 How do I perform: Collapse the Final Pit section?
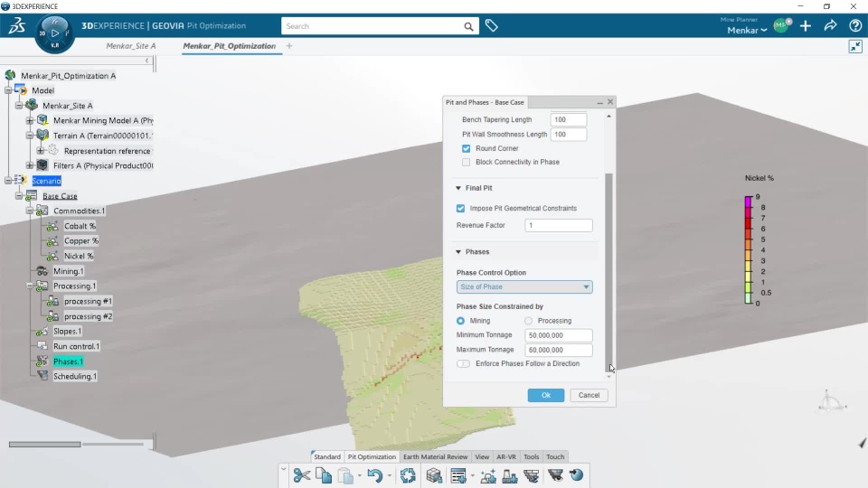(458, 188)
